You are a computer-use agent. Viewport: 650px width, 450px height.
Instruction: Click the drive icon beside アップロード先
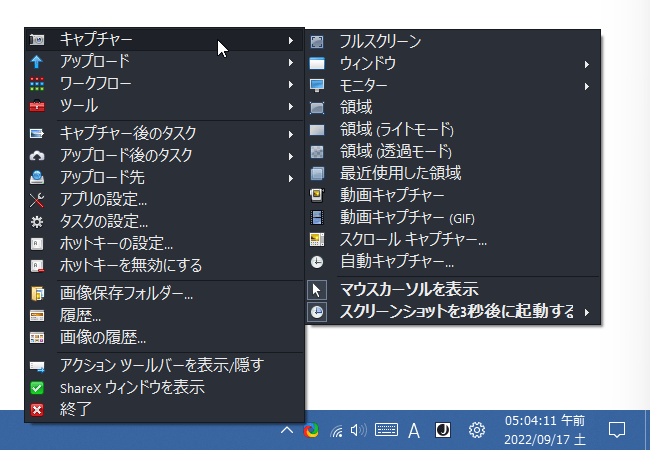point(37,177)
